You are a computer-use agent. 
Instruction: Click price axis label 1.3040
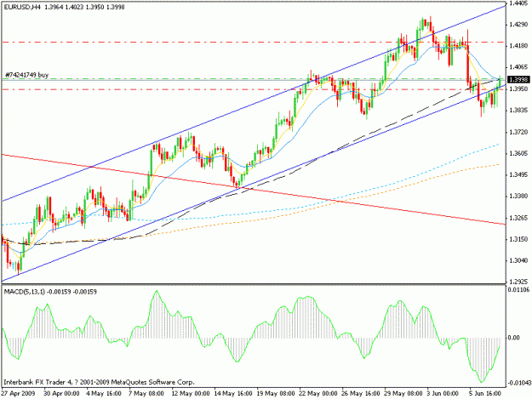(519, 260)
